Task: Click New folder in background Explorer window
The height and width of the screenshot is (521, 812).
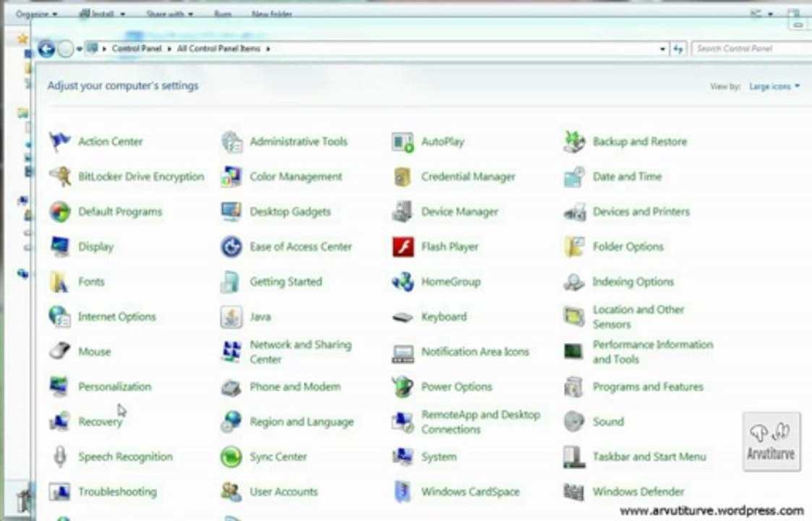Action: coord(272,14)
